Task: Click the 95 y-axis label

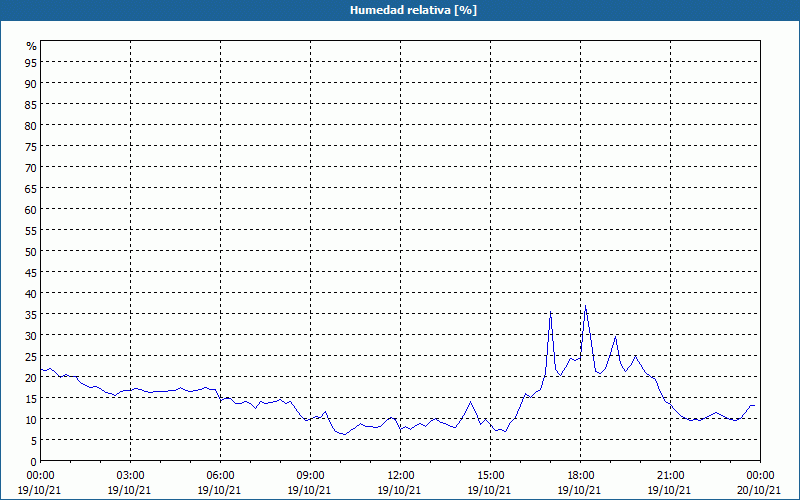Action: point(31,62)
